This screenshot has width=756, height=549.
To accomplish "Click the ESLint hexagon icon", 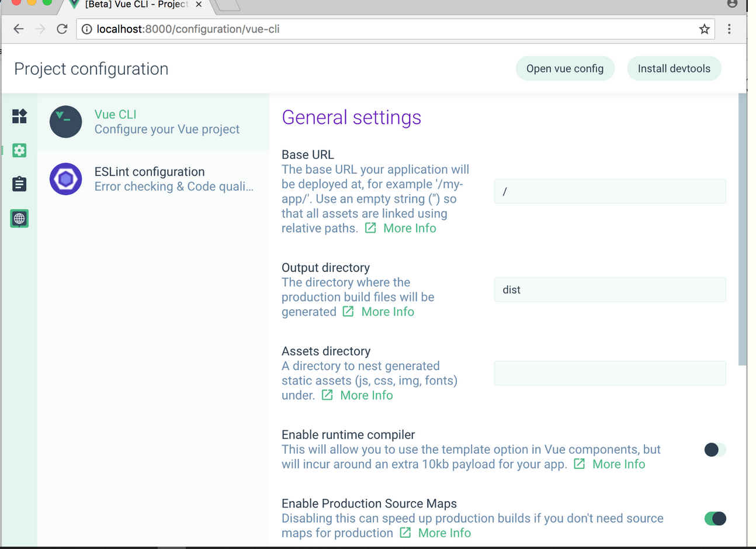I will [x=65, y=179].
